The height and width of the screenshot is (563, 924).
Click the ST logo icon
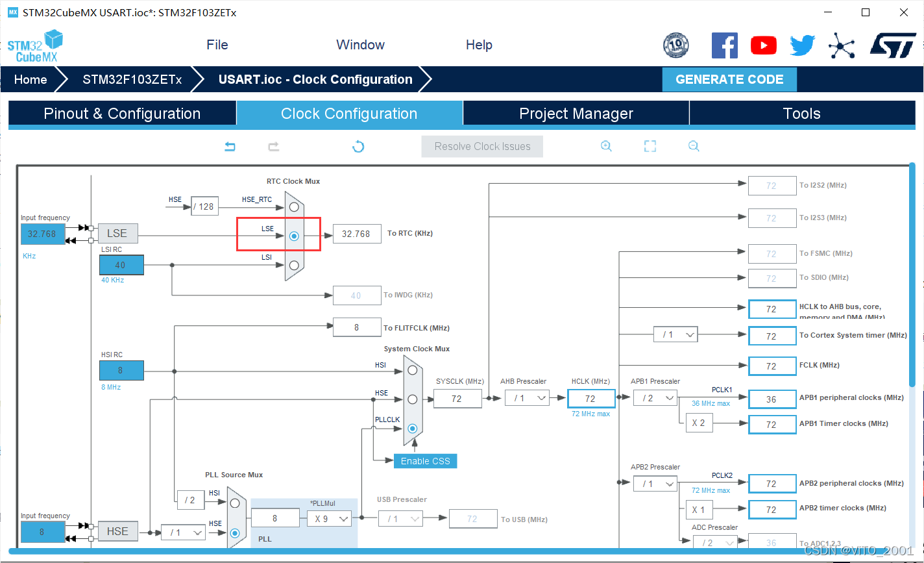point(893,45)
